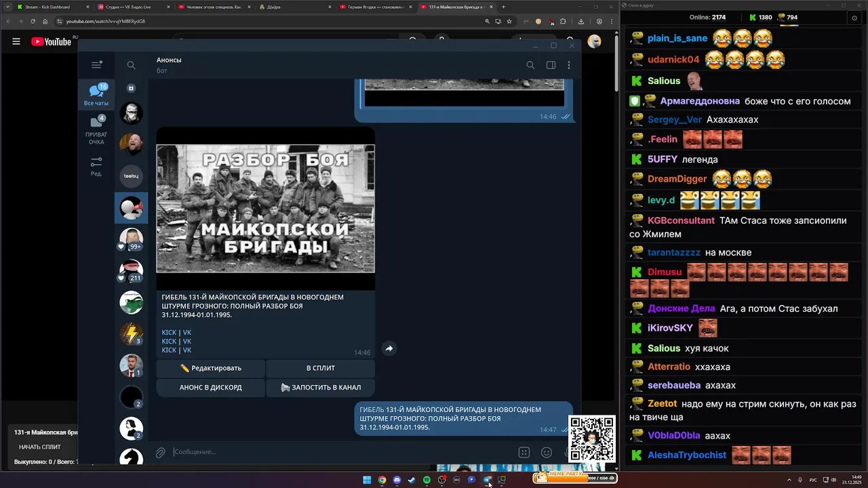Focus the Сообщение message input field
Screen dimensions: 868x488
(x=339, y=452)
